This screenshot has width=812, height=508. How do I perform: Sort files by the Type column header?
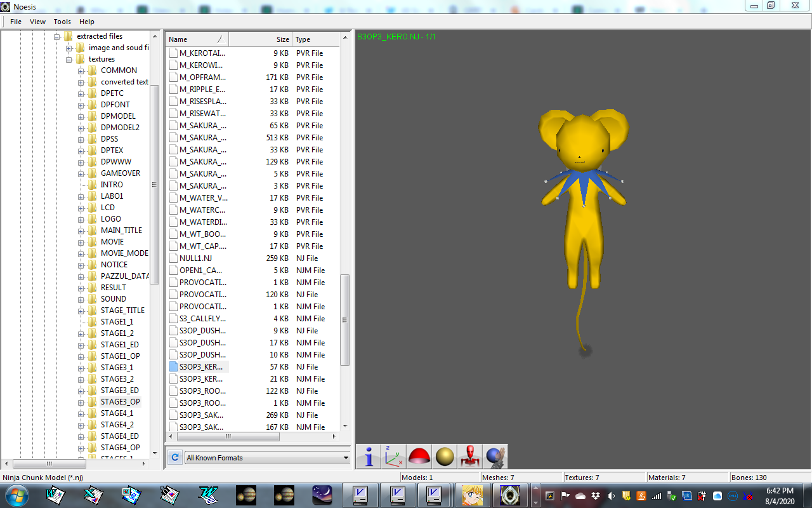[x=316, y=39]
